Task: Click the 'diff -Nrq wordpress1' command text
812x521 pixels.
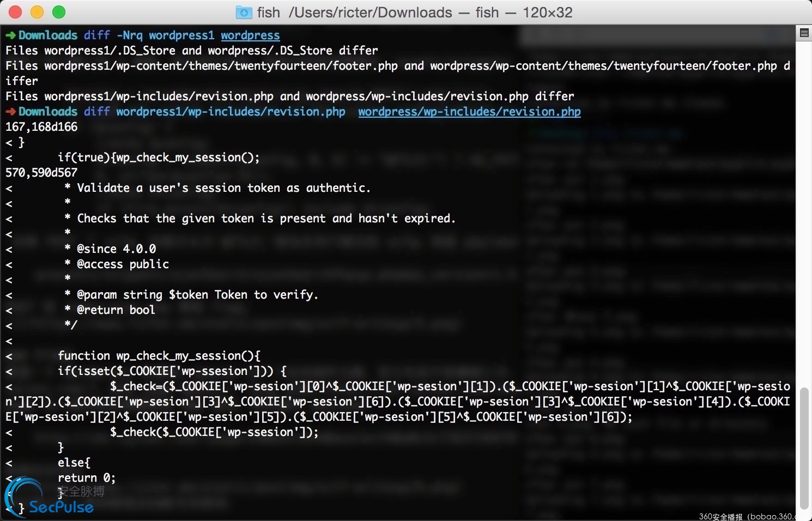Action: 149,35
